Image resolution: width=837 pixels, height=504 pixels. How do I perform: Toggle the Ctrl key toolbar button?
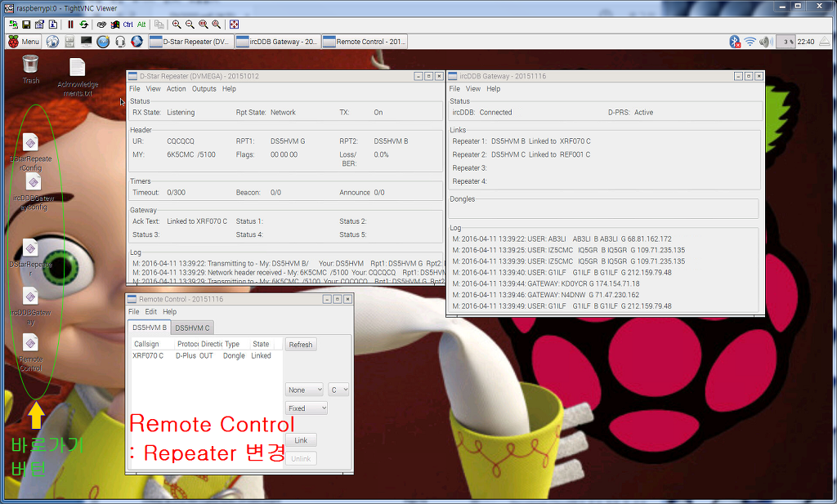pyautogui.click(x=128, y=25)
